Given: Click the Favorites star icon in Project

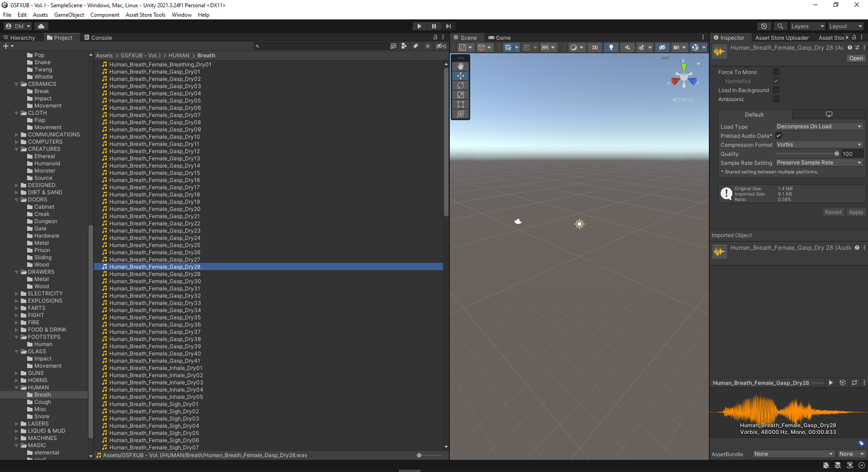Looking at the screenshot, I should (428, 46).
